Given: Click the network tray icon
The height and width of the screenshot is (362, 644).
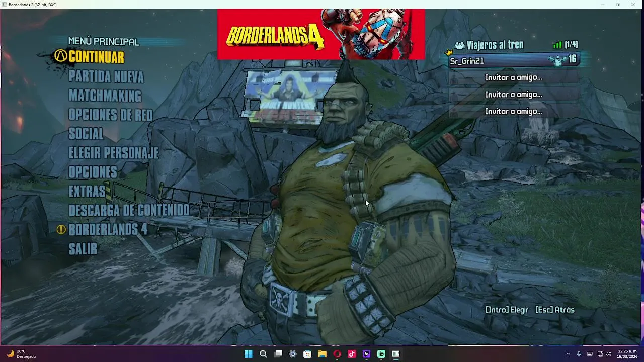Looking at the screenshot, I should click(600, 354).
